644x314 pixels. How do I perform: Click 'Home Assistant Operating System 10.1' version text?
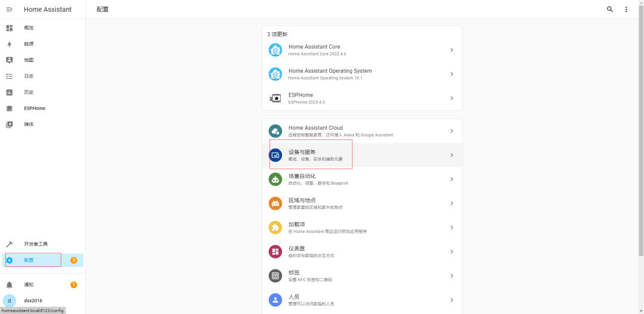(326, 78)
